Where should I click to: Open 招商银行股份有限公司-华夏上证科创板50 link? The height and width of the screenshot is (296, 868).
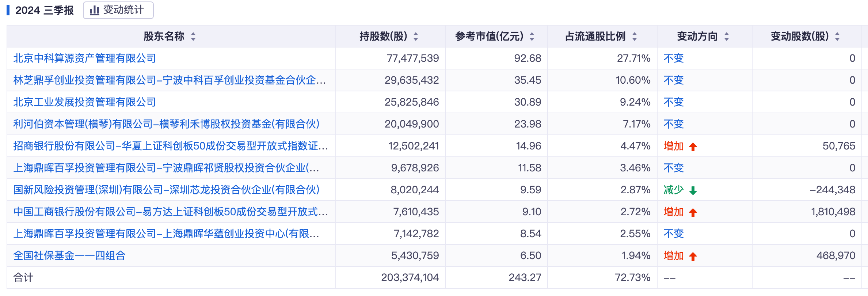coord(171,146)
